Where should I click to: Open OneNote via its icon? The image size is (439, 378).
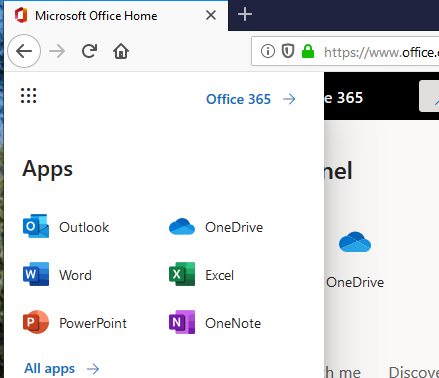point(182,322)
